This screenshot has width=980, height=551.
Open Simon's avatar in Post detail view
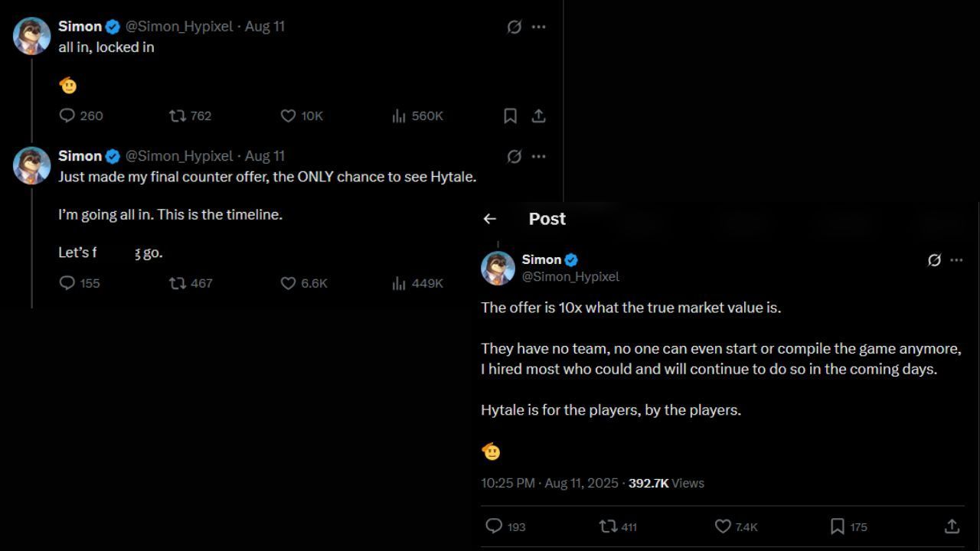tap(498, 268)
